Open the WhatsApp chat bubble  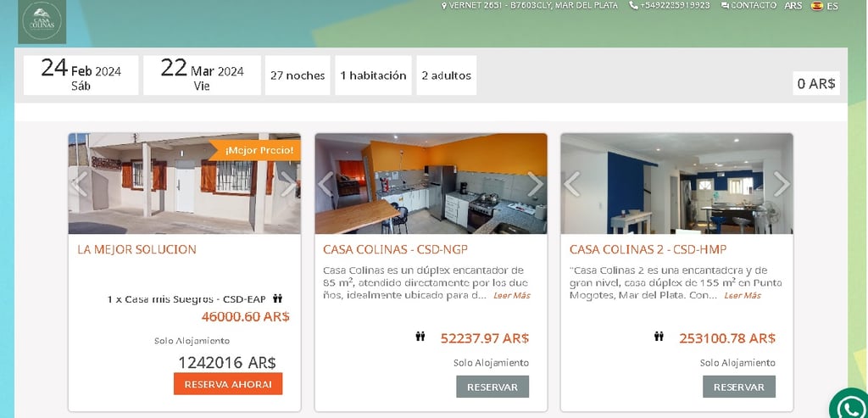pos(850,404)
